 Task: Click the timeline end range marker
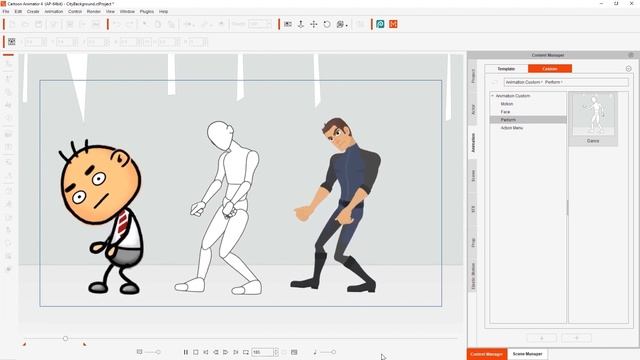click(84, 344)
